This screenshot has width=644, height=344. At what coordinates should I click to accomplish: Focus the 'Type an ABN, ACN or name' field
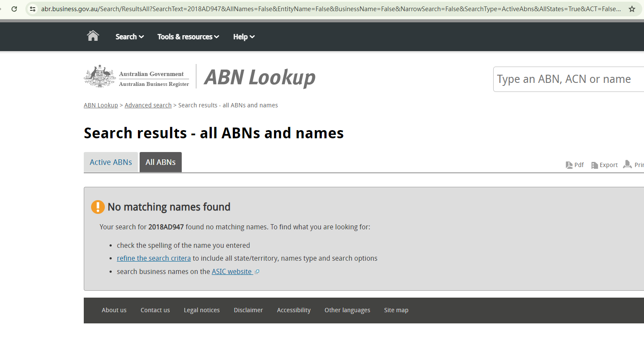coord(567,79)
